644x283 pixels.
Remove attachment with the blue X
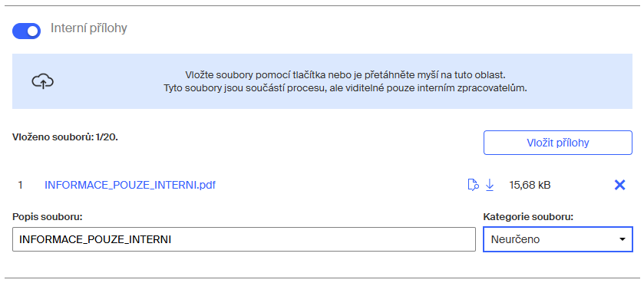coord(619,185)
